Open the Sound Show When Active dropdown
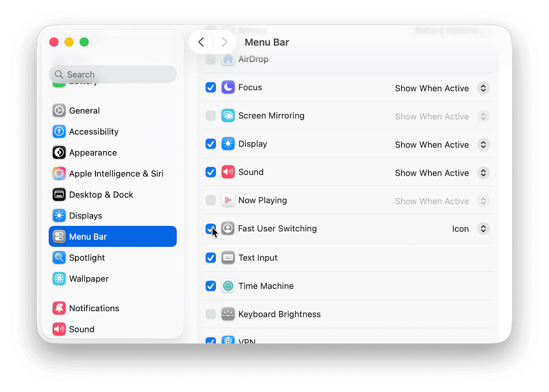The image size is (549, 392). [x=483, y=173]
